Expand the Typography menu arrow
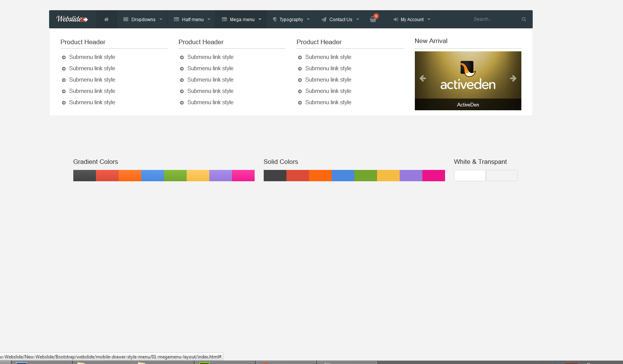The width and height of the screenshot is (623, 364). pos(308,19)
